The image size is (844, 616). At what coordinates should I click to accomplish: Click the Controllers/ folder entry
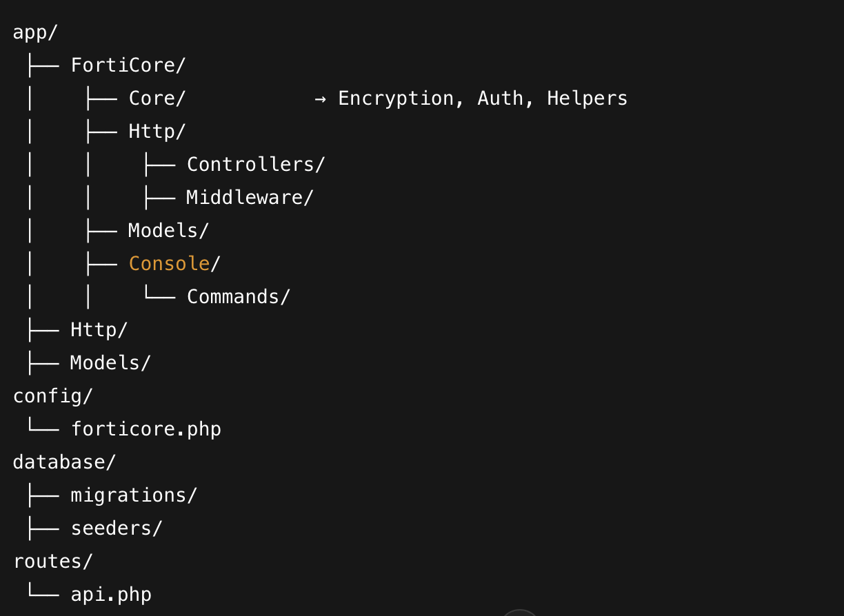tap(255, 165)
